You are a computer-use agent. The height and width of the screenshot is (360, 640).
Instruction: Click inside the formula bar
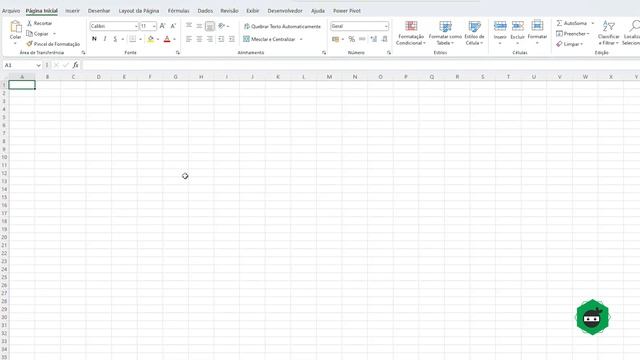(361, 65)
